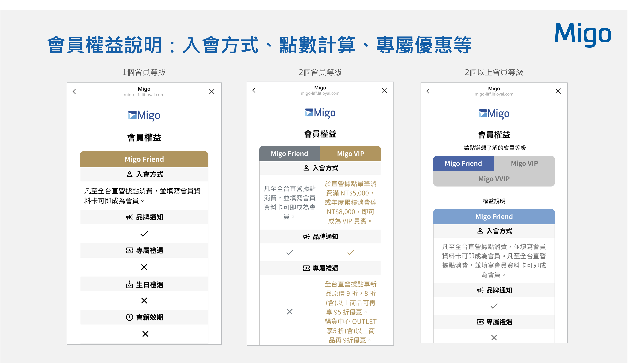Click checkmark under 品牌通知 in first phone

(x=144, y=234)
